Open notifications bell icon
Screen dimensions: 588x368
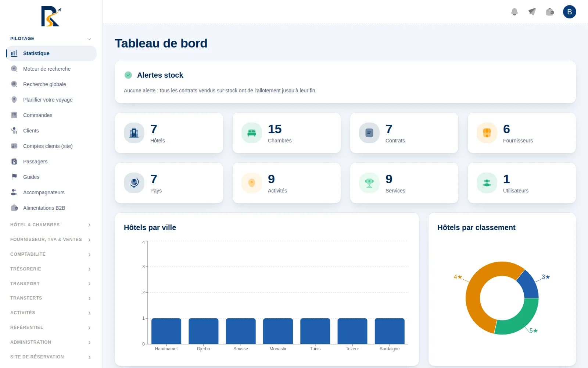[x=514, y=12]
